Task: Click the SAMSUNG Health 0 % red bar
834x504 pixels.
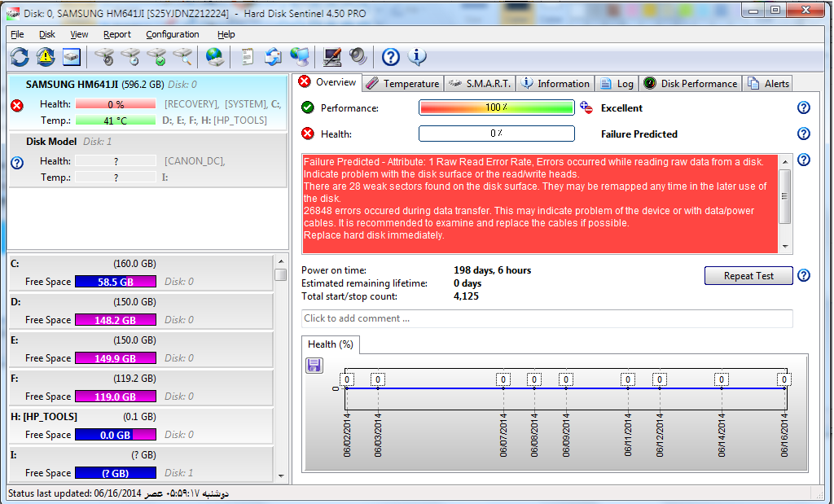Action: pyautogui.click(x=116, y=104)
